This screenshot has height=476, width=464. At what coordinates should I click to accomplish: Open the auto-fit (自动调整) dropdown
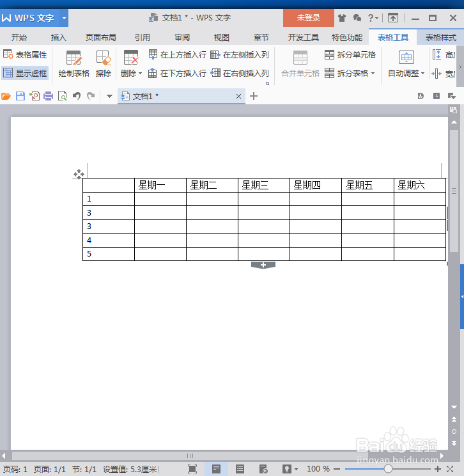(406, 74)
